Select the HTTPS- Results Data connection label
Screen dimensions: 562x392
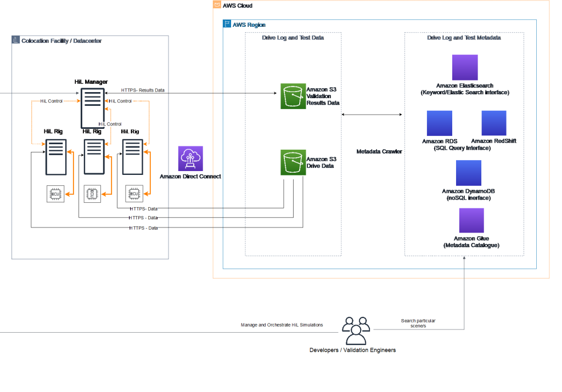pyautogui.click(x=142, y=90)
